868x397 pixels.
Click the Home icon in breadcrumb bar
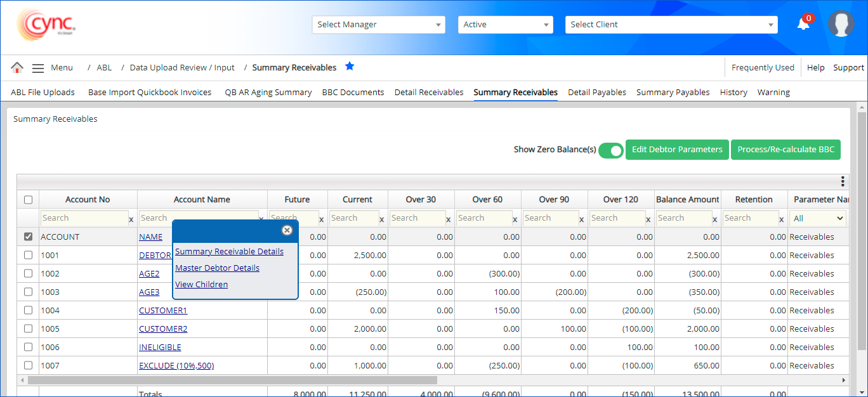point(17,67)
